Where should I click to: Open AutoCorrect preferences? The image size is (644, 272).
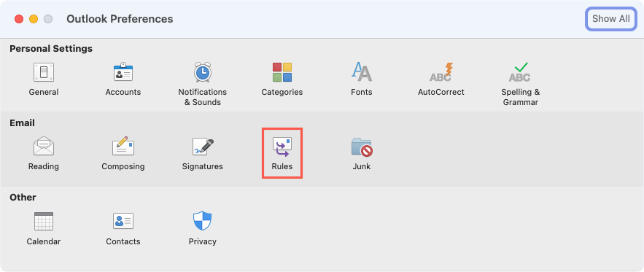coord(441,79)
